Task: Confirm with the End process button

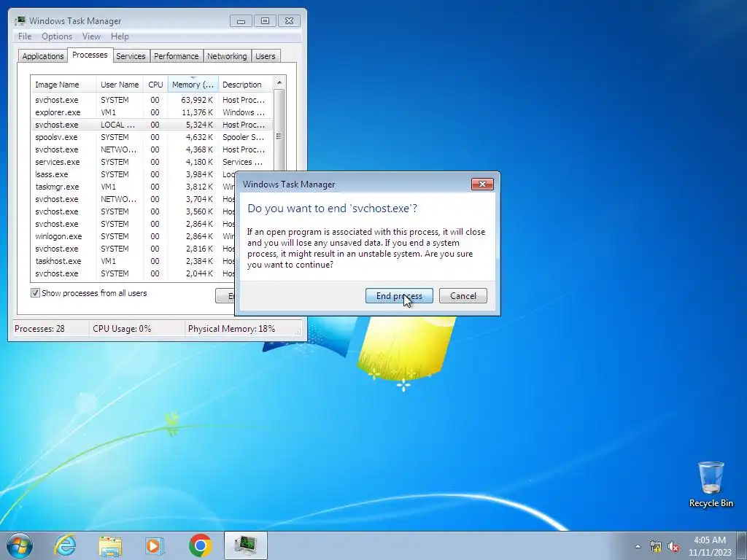Action: click(x=399, y=296)
